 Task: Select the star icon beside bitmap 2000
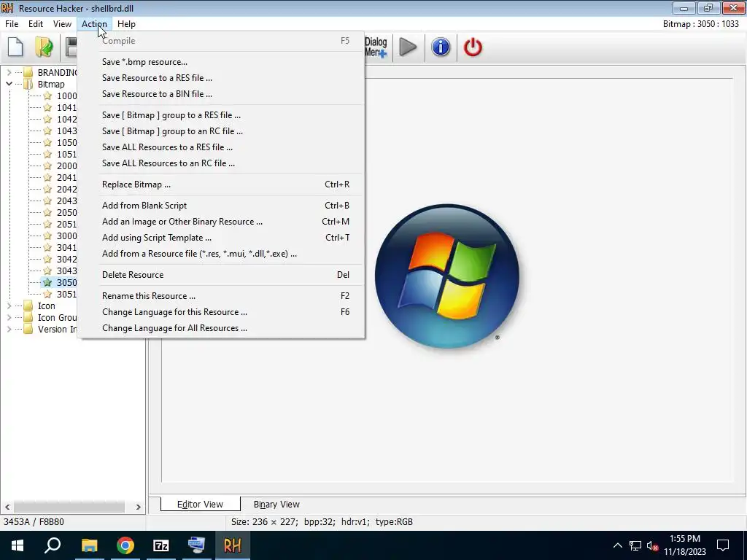pyautogui.click(x=47, y=166)
